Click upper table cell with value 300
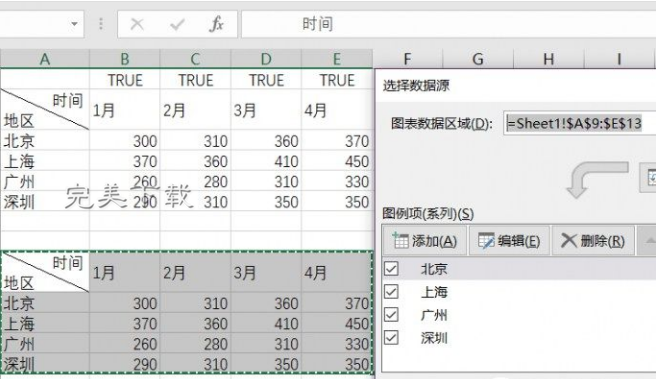Screen dimensions: 656x379 click(125, 141)
